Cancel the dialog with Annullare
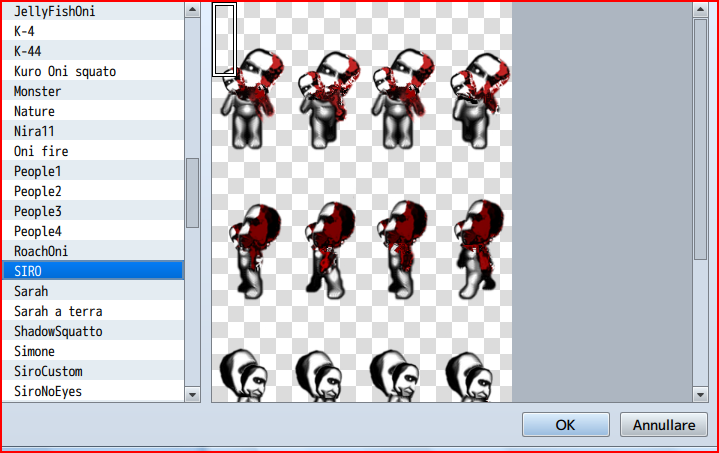 664,425
